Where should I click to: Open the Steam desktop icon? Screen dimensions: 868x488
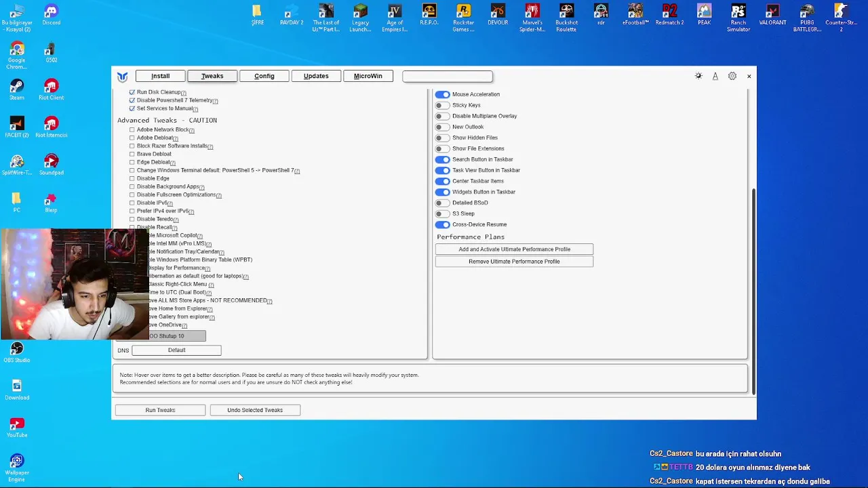tap(17, 89)
